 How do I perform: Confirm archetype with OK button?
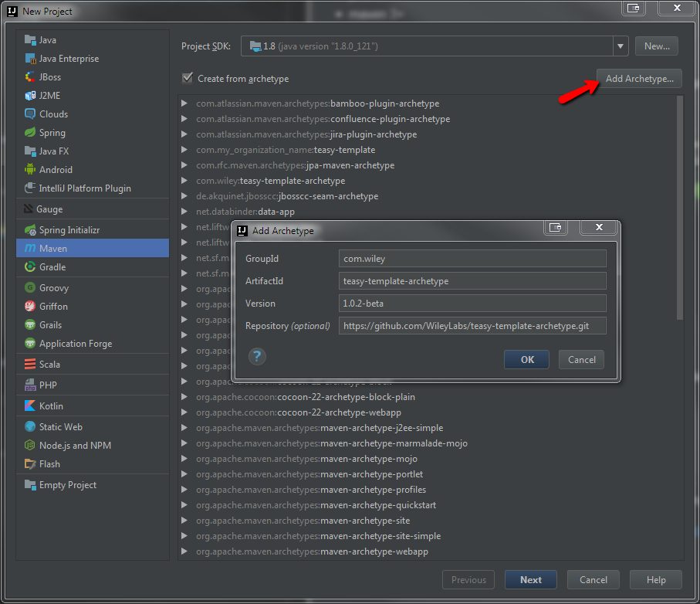pos(527,360)
